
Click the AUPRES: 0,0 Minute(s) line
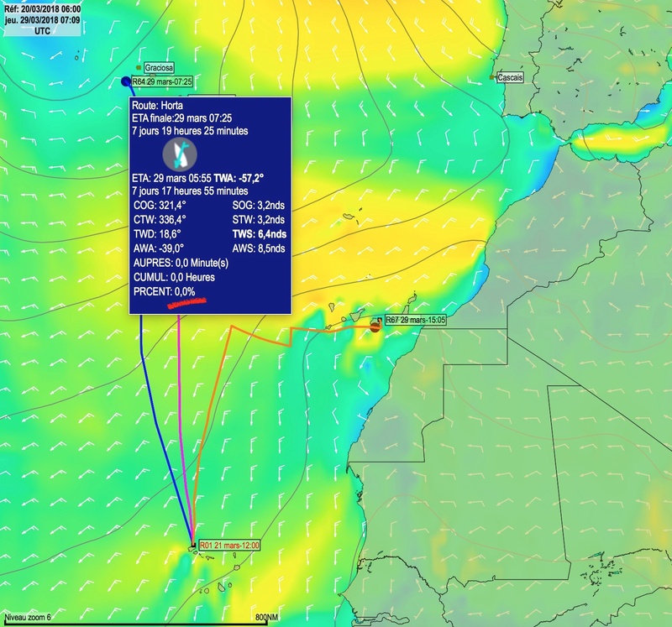point(181,263)
